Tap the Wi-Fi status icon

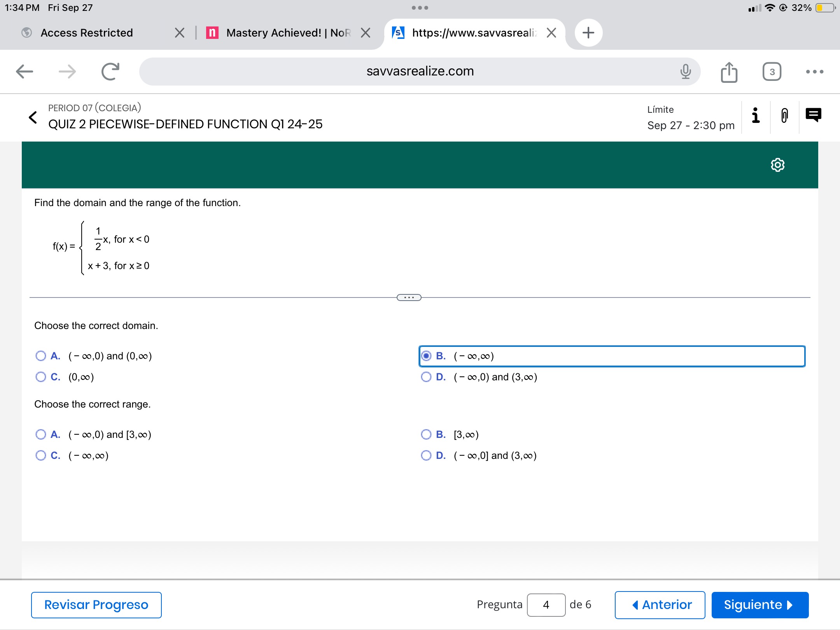pyautogui.click(x=770, y=8)
